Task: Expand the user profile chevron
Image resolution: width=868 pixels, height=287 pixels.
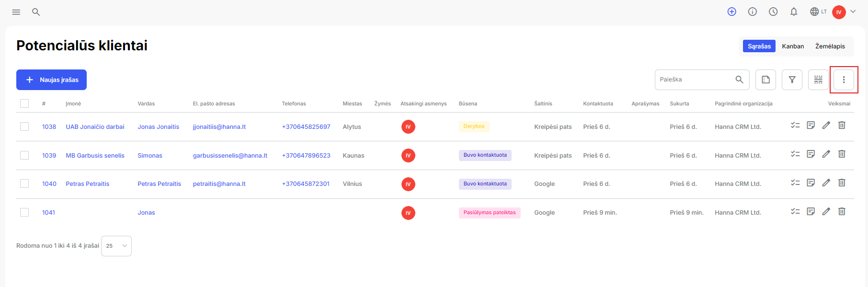Action: pyautogui.click(x=853, y=11)
